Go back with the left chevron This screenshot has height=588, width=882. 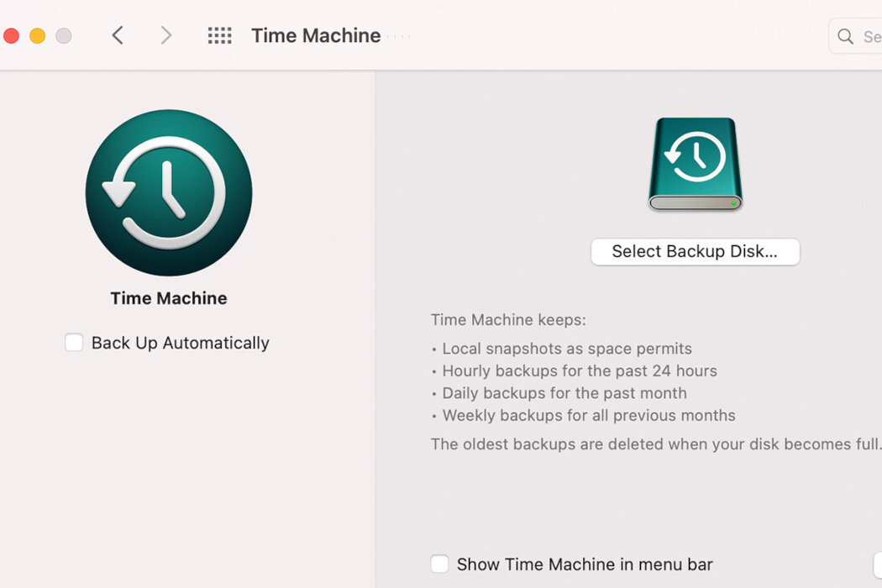[x=118, y=35]
